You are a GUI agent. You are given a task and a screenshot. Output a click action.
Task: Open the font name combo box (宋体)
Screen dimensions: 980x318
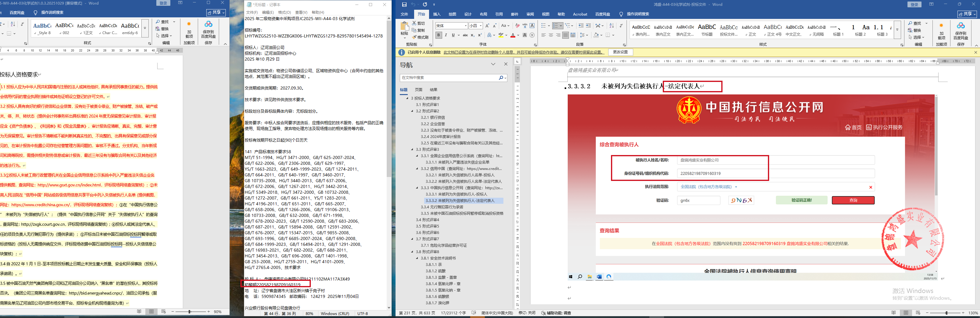452,26
